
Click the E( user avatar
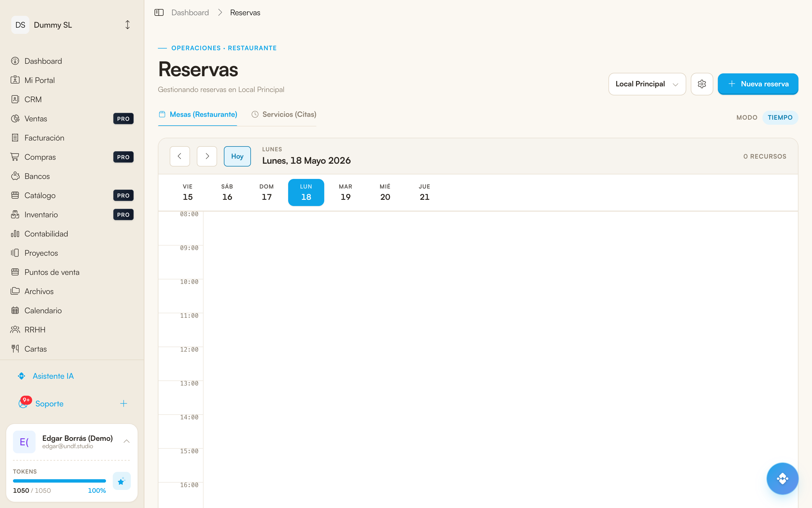[x=24, y=442]
